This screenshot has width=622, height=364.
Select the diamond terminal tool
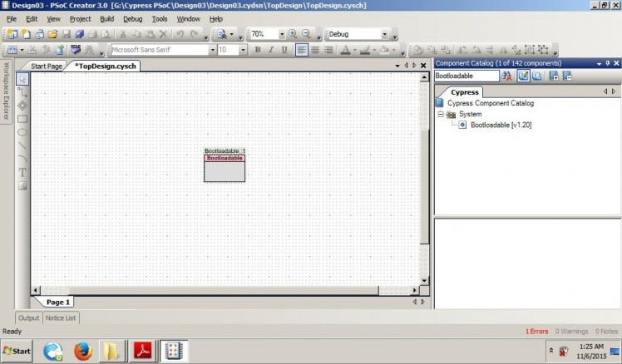pyautogui.click(x=22, y=106)
